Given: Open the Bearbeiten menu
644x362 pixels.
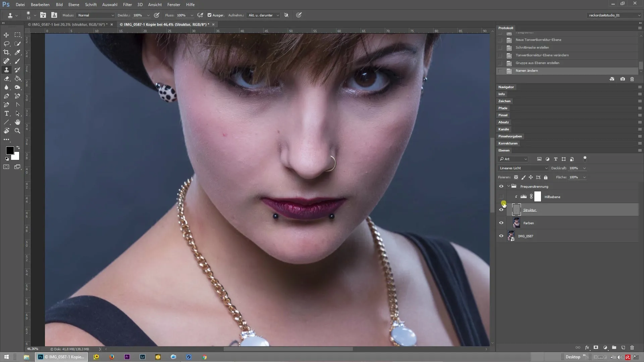Looking at the screenshot, I should pyautogui.click(x=40, y=5).
